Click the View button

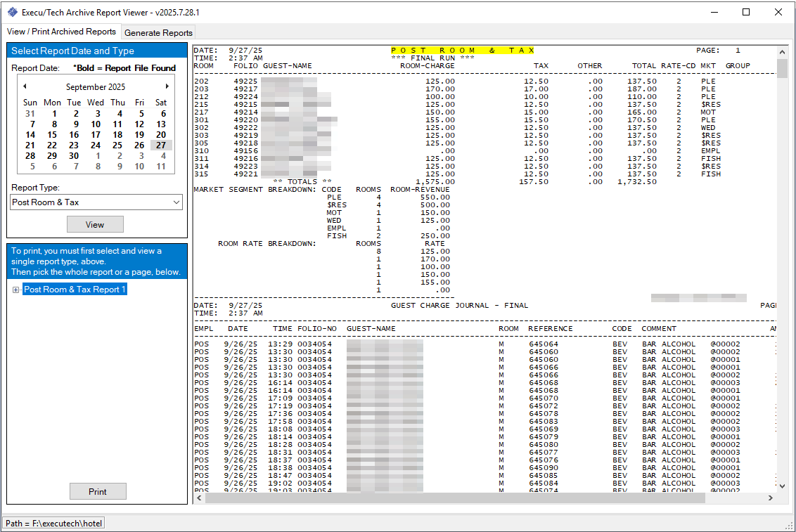[x=95, y=224]
